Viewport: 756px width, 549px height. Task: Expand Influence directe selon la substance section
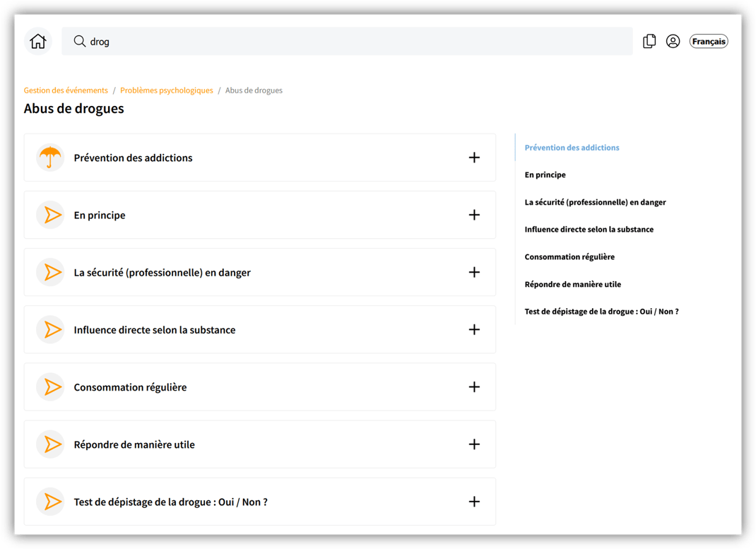[x=474, y=330]
